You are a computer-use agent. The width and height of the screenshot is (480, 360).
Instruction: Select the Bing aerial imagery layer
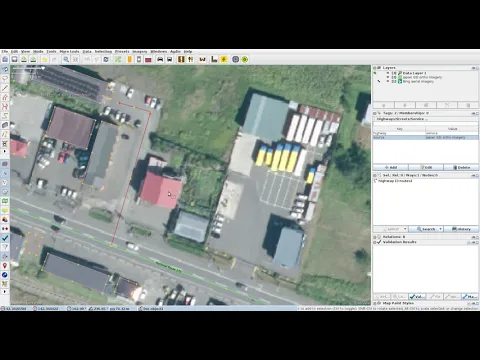418,81
